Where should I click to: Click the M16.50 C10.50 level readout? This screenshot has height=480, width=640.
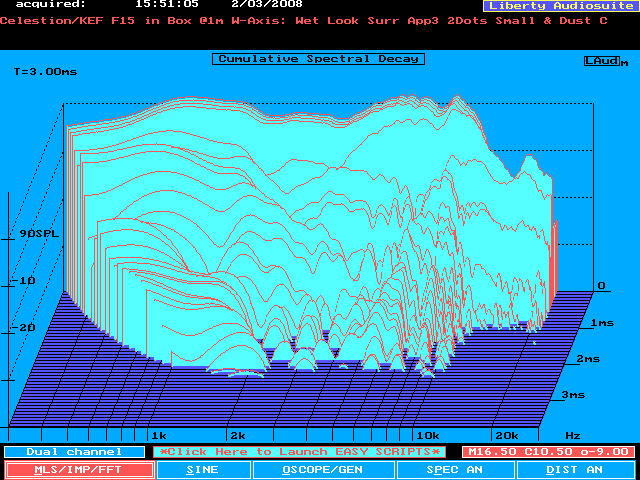[x=546, y=452]
